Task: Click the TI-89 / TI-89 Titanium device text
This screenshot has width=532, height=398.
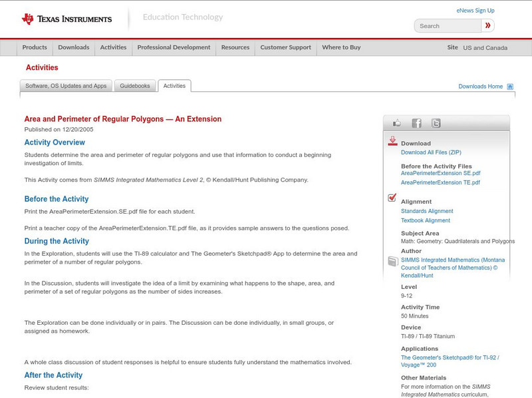Action: 428,337
